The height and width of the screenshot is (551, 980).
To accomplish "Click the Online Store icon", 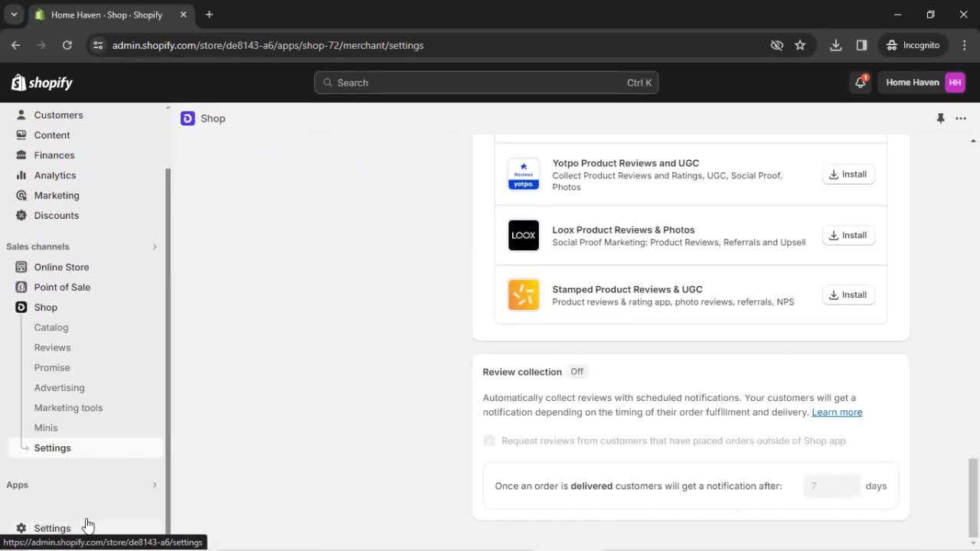I will pos(21,267).
